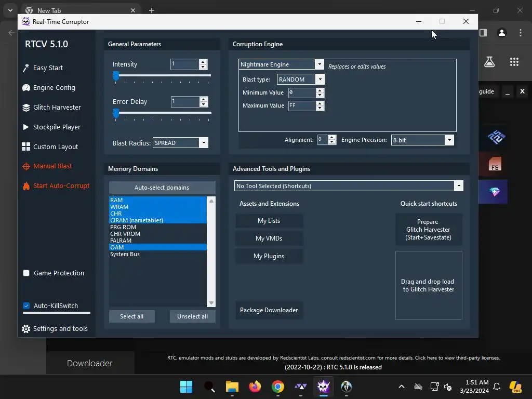Disable Auto-KillSwitch checkbox
The height and width of the screenshot is (399, 532).
(x=26, y=305)
